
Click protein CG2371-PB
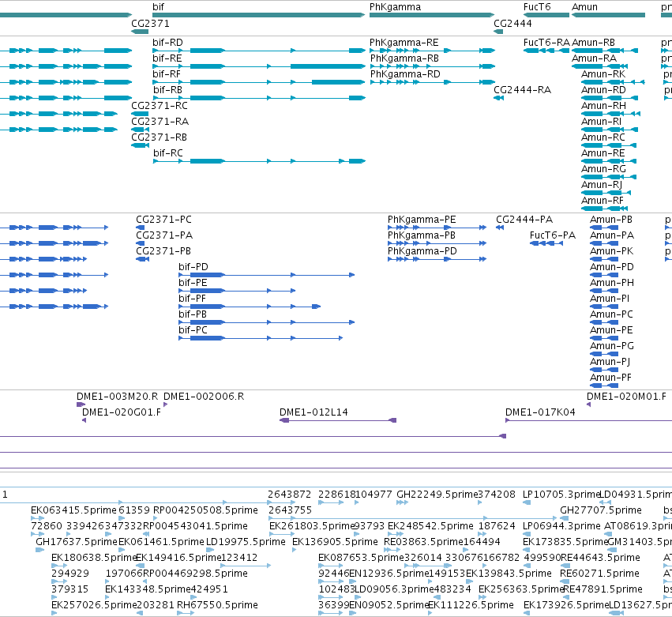coord(163,251)
